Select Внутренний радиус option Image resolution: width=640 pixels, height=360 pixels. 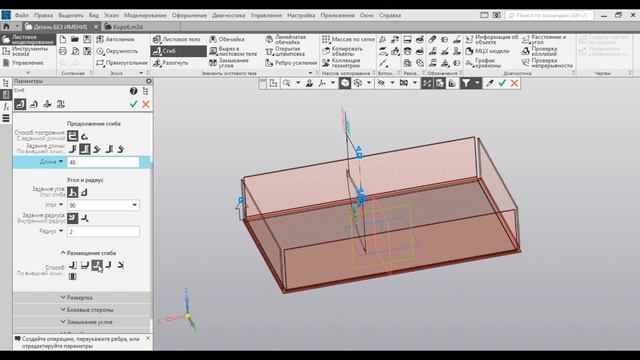pyautogui.click(x=72, y=218)
